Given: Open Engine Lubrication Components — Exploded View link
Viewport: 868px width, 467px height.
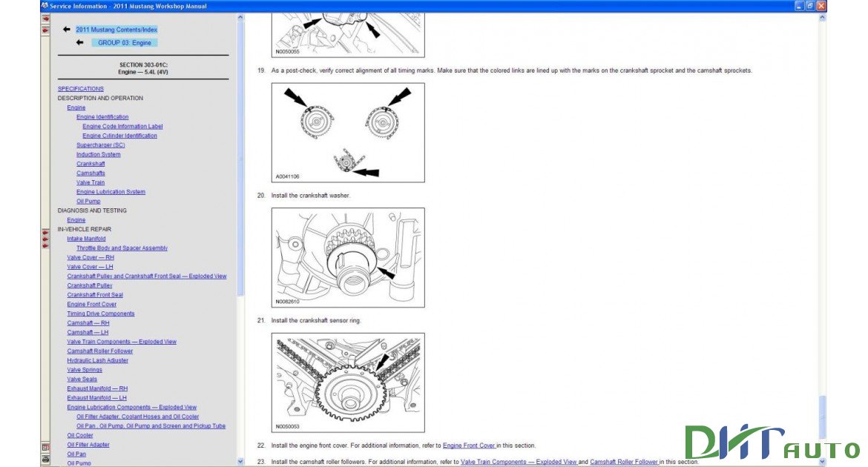Looking at the screenshot, I should click(132, 408).
